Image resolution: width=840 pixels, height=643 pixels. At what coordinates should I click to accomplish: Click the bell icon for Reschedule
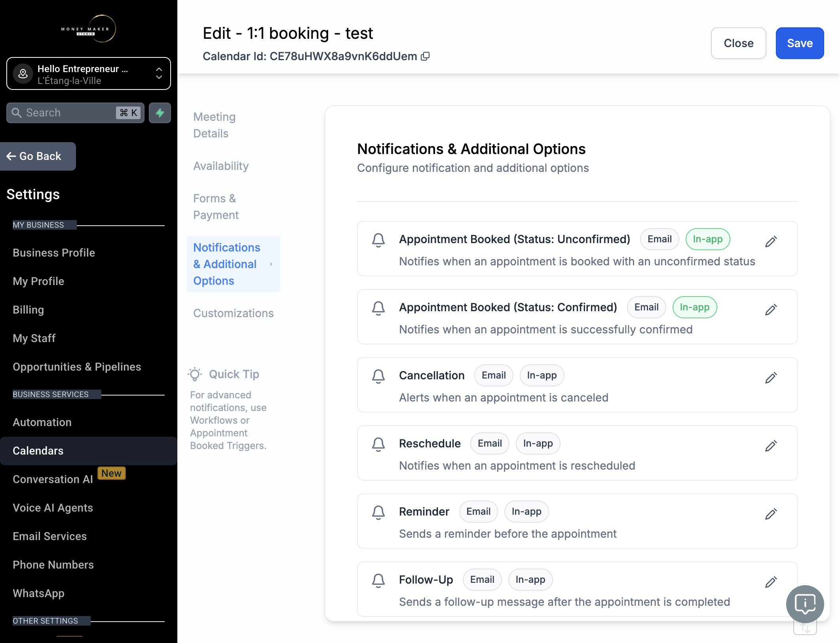pyautogui.click(x=378, y=444)
